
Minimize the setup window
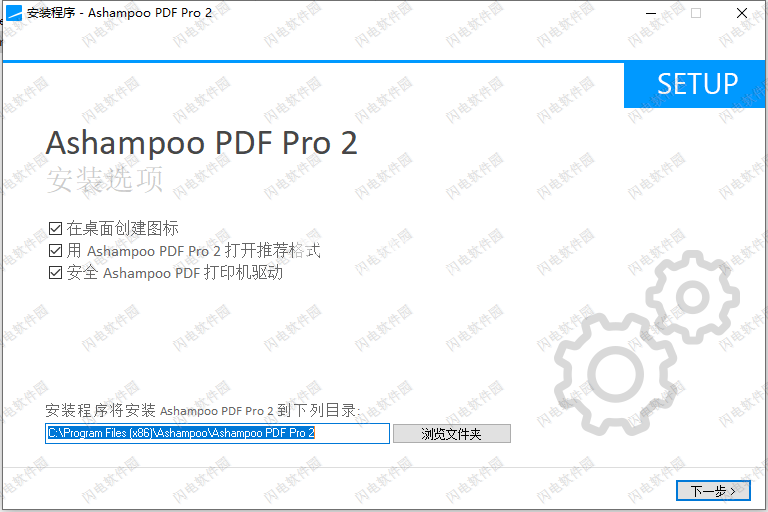click(650, 13)
